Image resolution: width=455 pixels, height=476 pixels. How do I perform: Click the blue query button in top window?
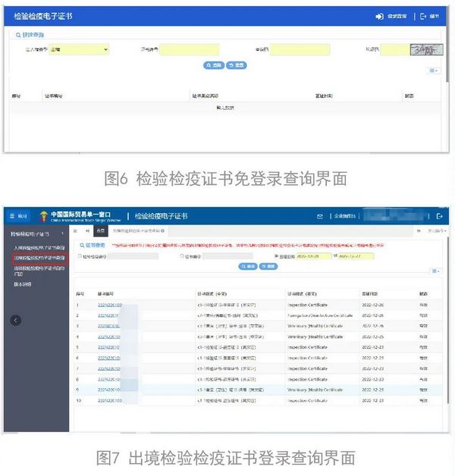[214, 65]
